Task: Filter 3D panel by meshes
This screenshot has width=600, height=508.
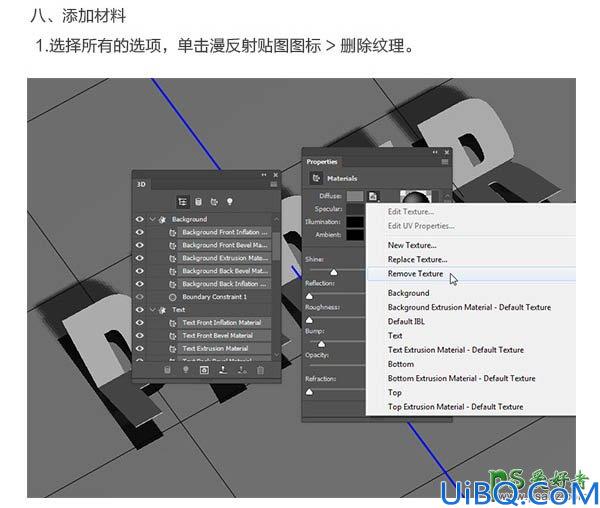Action: click(x=198, y=202)
